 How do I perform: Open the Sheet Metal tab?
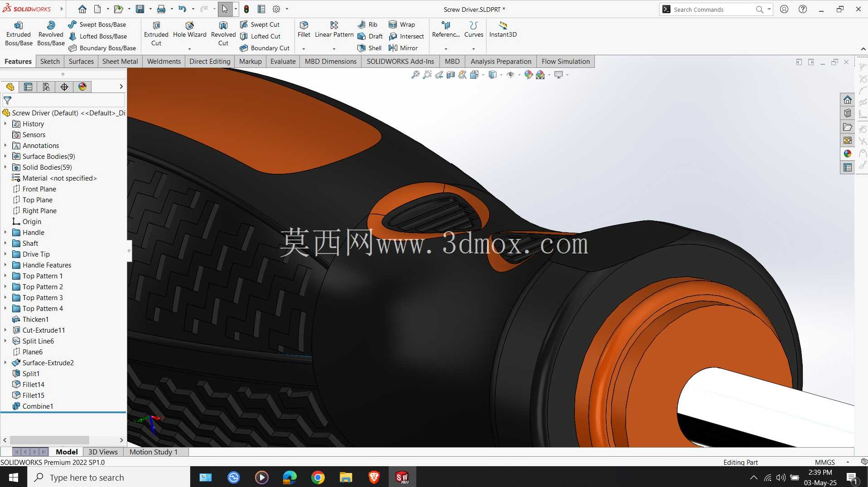120,62
